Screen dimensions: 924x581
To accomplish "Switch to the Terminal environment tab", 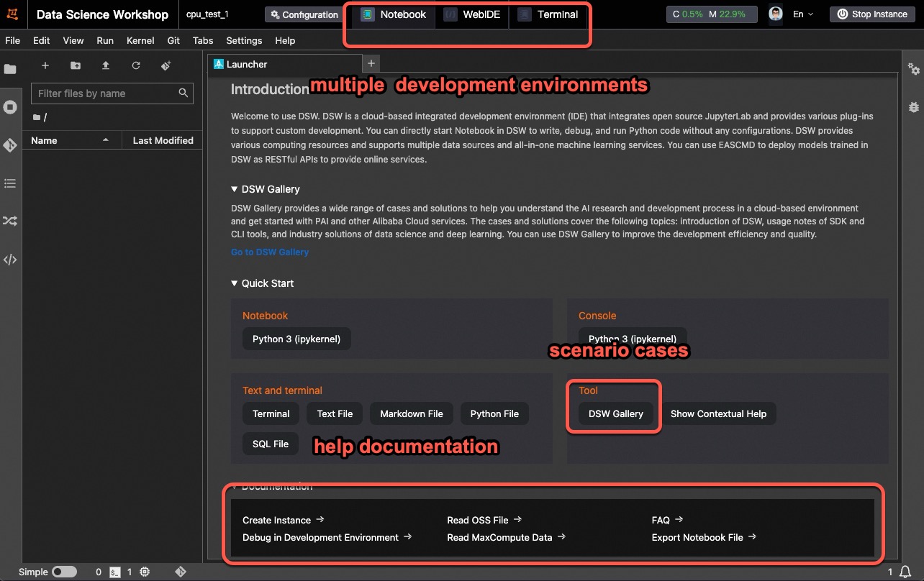I will point(548,14).
